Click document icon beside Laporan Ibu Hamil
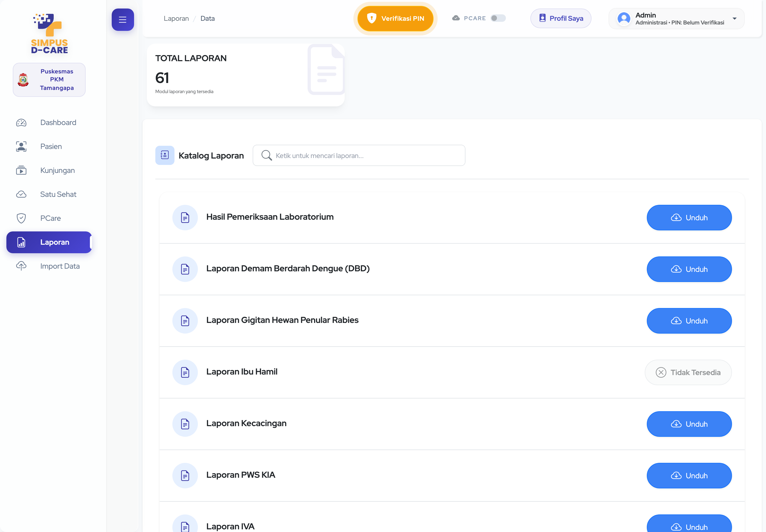 point(185,373)
